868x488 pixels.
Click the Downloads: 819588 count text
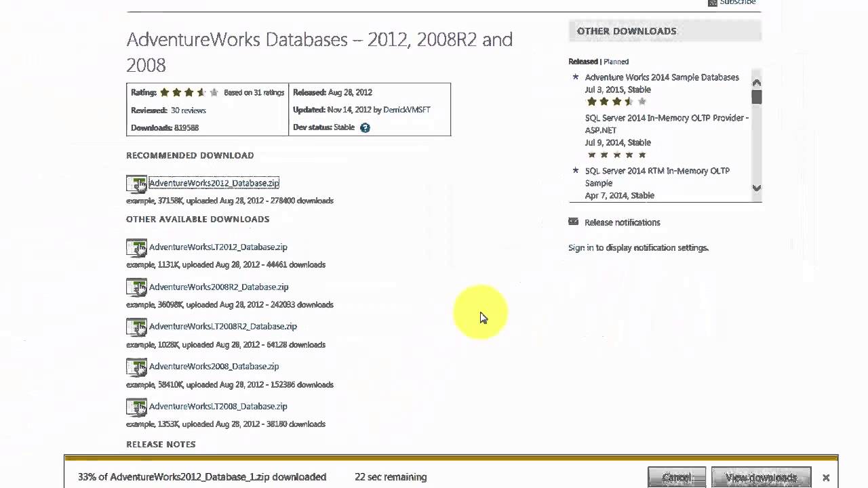pyautogui.click(x=165, y=127)
